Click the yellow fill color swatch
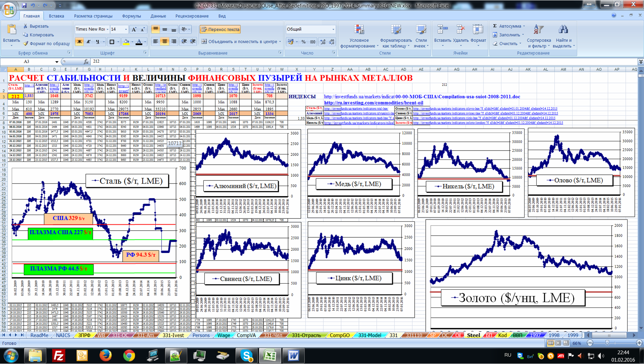The image size is (644, 364). pyautogui.click(x=126, y=42)
